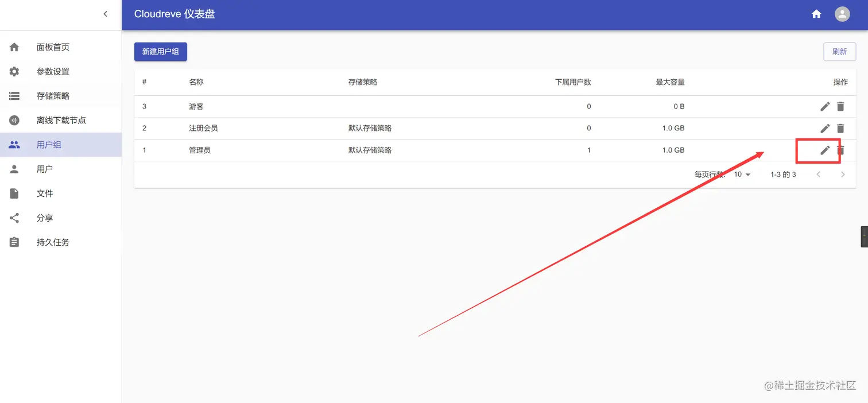
Task: Open 面板首页 menu item
Action: (61, 47)
